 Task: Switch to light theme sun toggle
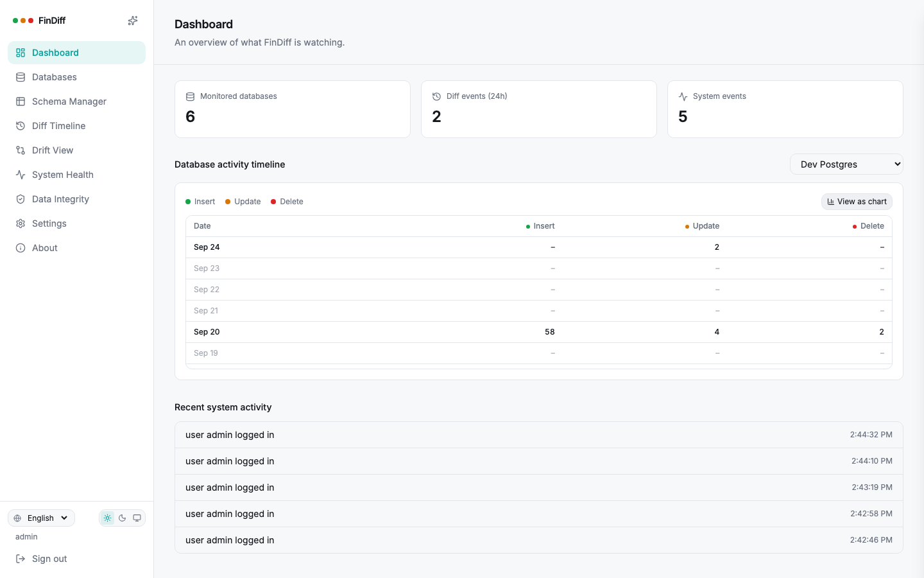(x=108, y=518)
